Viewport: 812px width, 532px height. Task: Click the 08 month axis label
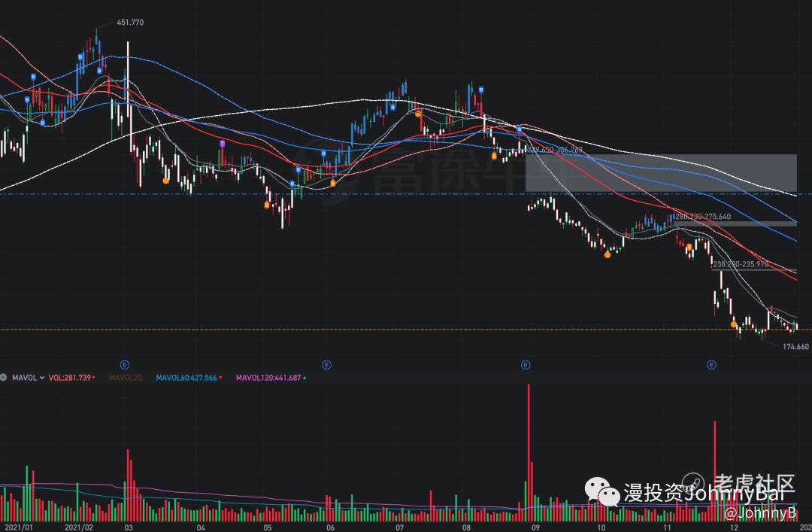pyautogui.click(x=467, y=527)
